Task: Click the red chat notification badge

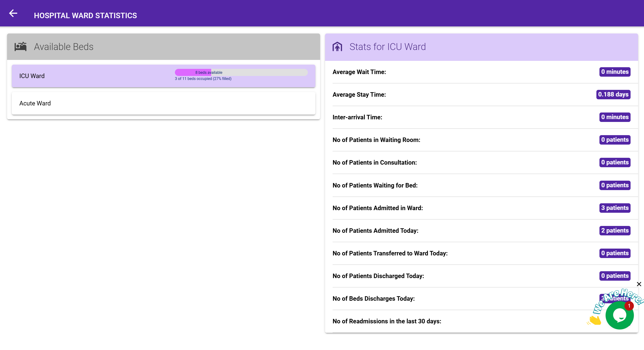Action: 629,306
